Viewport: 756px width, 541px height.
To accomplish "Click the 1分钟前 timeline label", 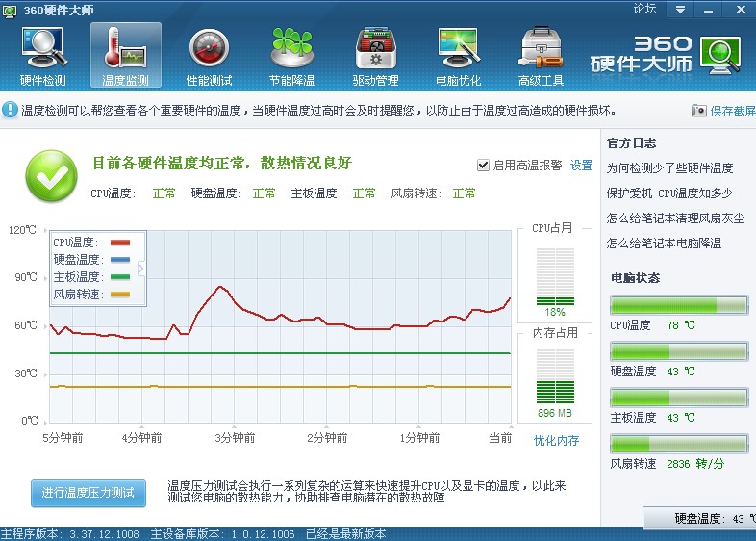I will [x=419, y=438].
